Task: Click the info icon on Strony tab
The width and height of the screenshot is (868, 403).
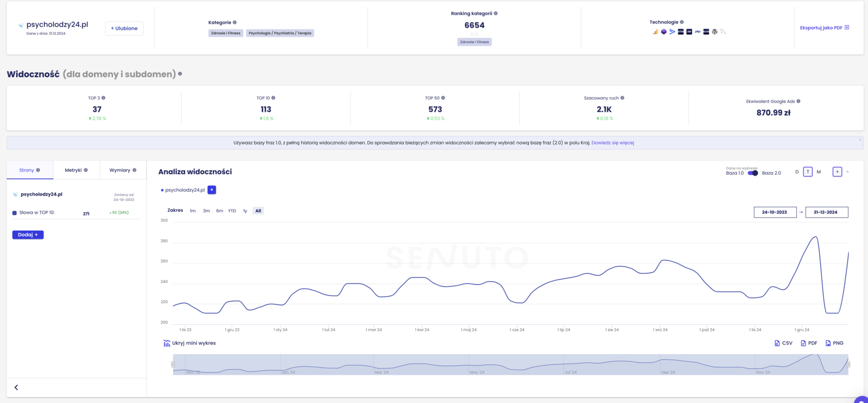Action: [x=38, y=170]
